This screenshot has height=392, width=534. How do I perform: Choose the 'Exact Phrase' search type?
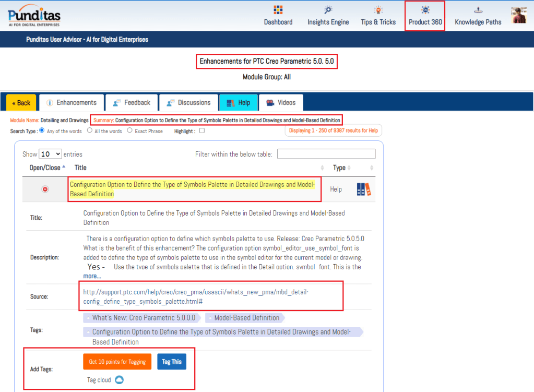click(x=130, y=130)
